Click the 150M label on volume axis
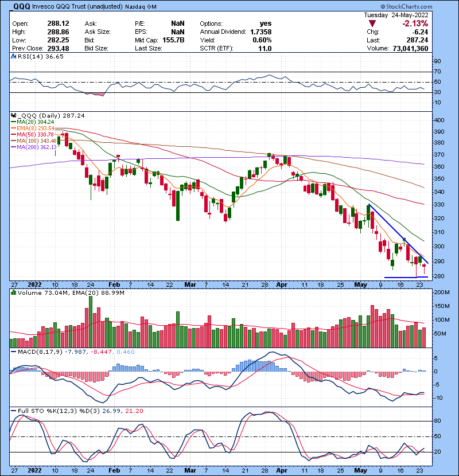 [x=442, y=306]
